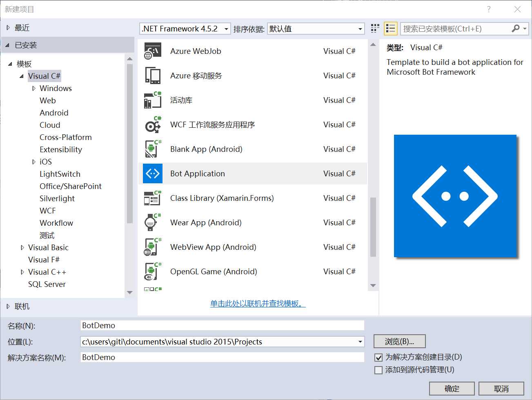
Task: Select the SQL Server category
Action: pyautogui.click(x=47, y=284)
